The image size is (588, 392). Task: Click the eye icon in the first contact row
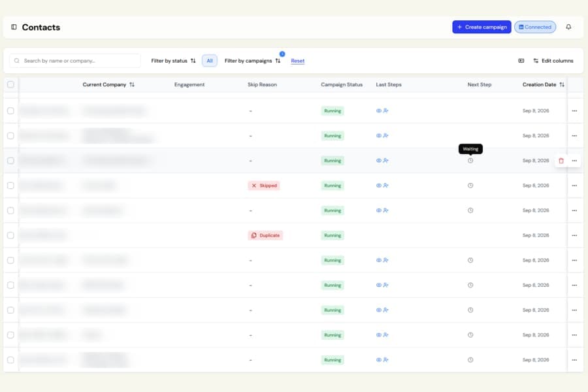point(379,110)
